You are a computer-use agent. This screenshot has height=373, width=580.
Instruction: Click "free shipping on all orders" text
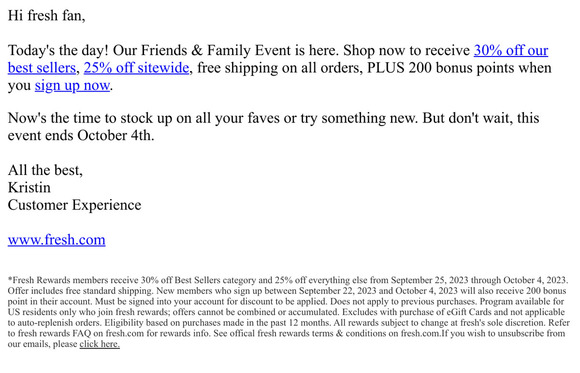coord(280,68)
